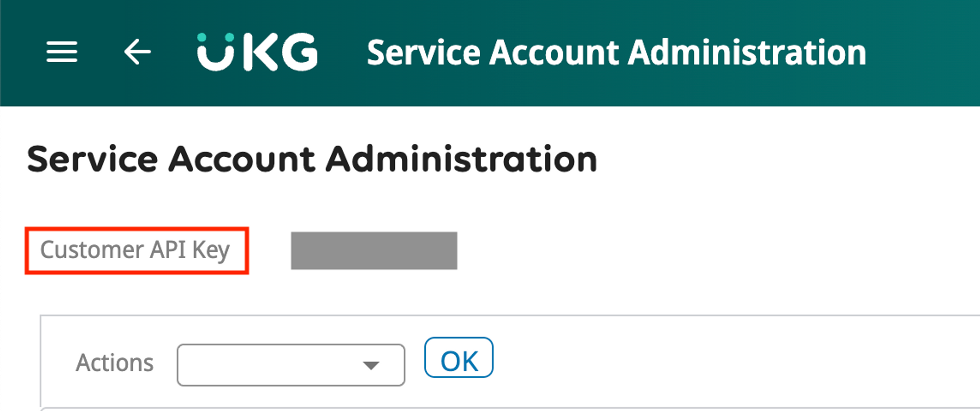Image resolution: width=980 pixels, height=411 pixels.
Task: Click the UKG logo
Action: (x=257, y=52)
